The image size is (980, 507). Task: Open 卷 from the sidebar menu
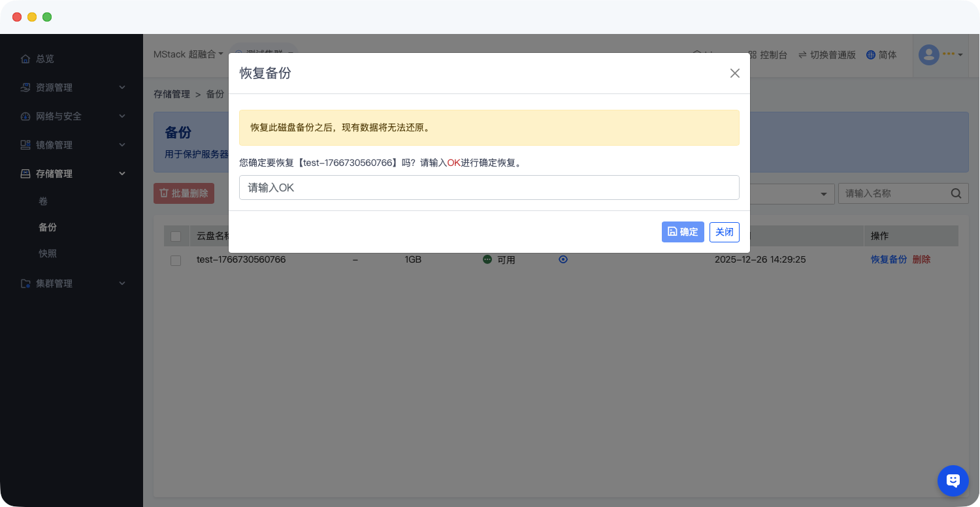44,201
